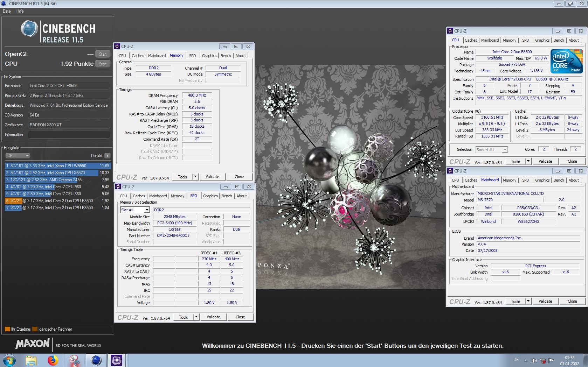Click the Windows Start orb
The width and height of the screenshot is (588, 367).
coord(9,360)
